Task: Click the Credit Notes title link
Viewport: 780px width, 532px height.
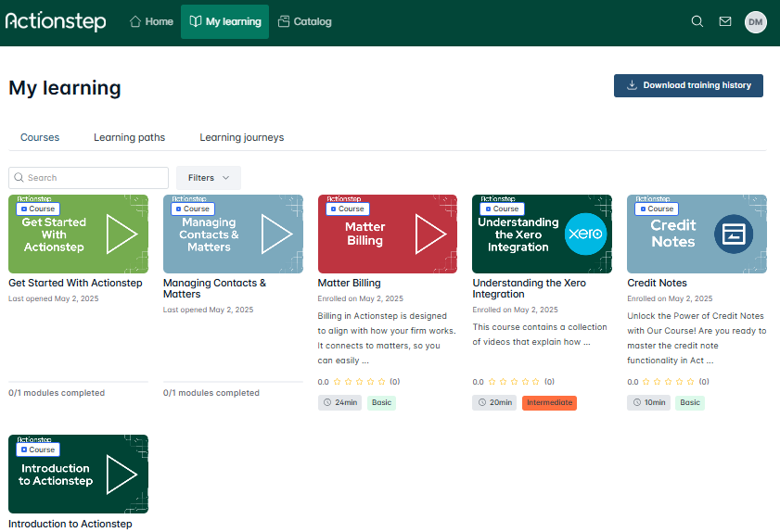Action: click(x=657, y=283)
